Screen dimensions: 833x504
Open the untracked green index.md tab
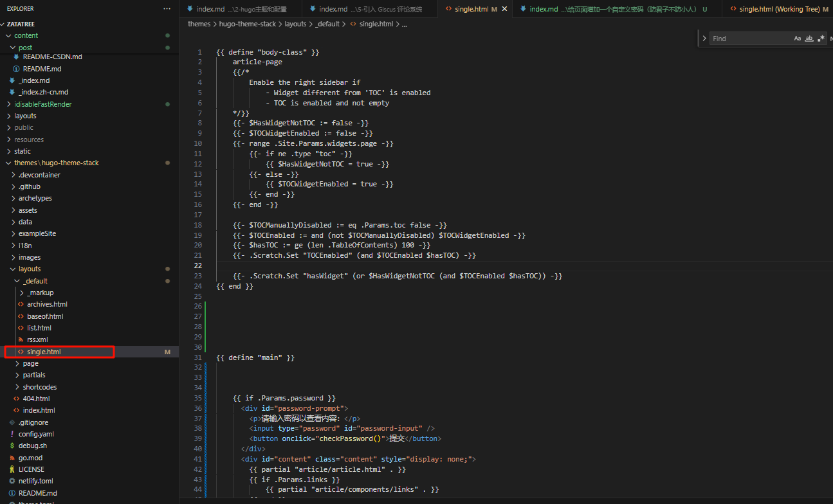click(617, 9)
